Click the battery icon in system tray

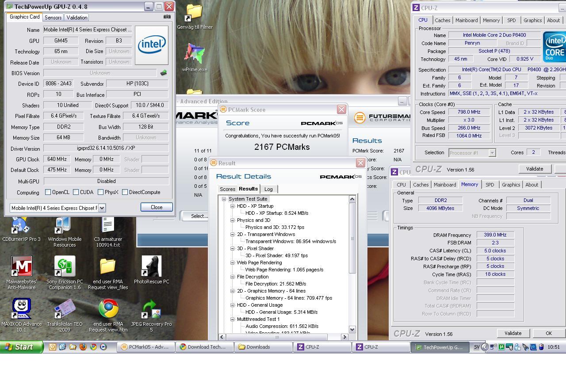541,347
